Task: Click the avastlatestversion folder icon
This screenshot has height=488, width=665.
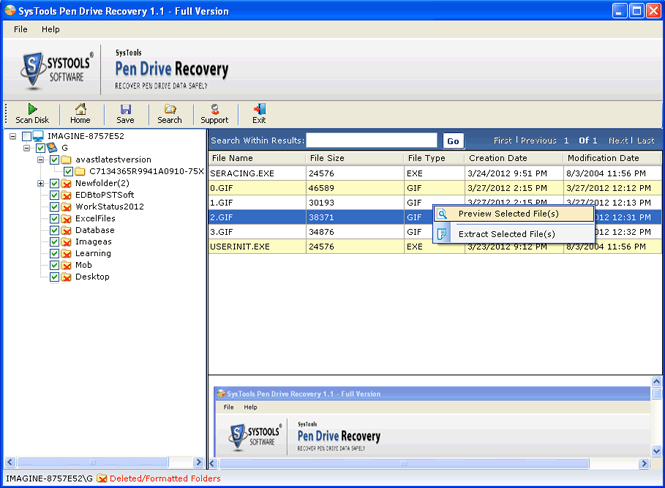Action: click(x=66, y=160)
